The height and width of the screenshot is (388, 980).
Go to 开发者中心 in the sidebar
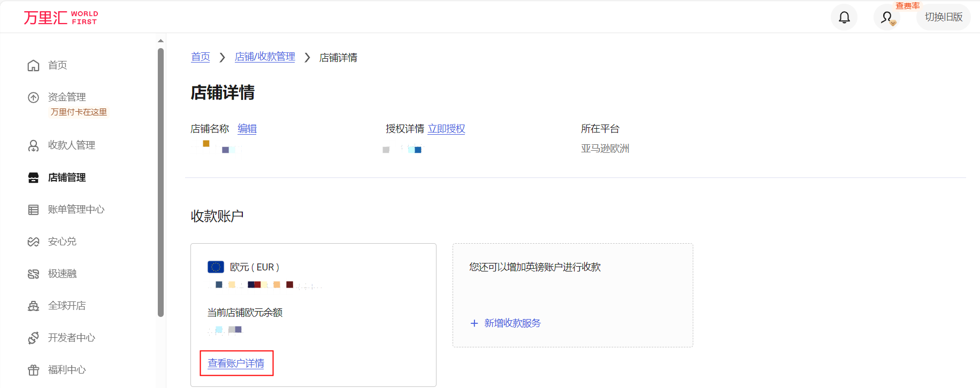71,338
